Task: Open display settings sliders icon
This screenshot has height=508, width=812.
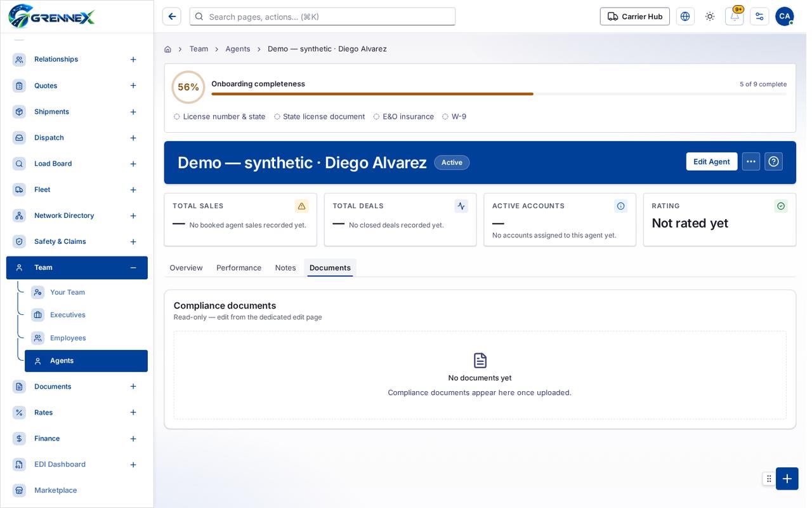Action: pyautogui.click(x=759, y=17)
